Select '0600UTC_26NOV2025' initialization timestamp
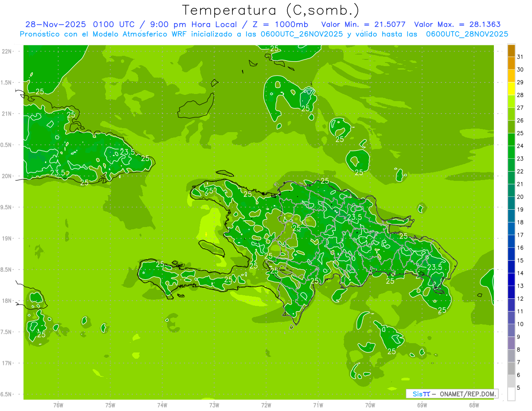Image resolution: width=532 pixels, height=411 pixels. click(302, 34)
